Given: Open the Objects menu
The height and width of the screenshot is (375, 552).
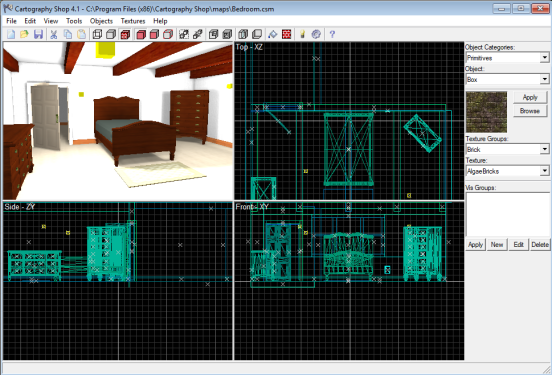Looking at the screenshot, I should pyautogui.click(x=101, y=21).
